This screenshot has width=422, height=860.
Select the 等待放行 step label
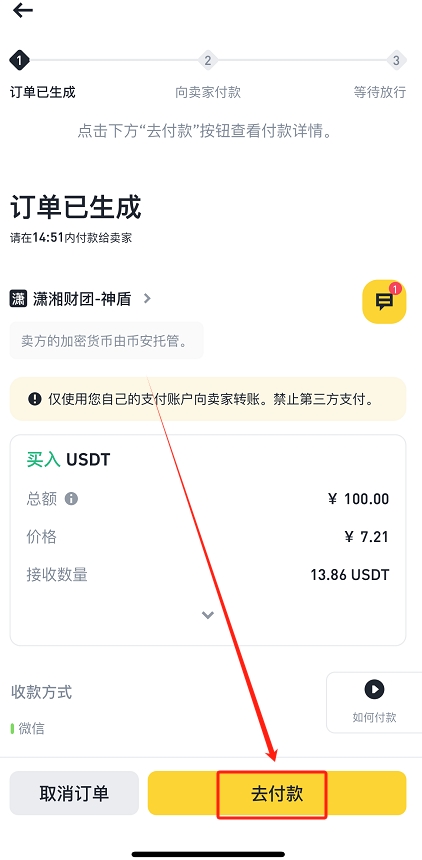click(380, 92)
